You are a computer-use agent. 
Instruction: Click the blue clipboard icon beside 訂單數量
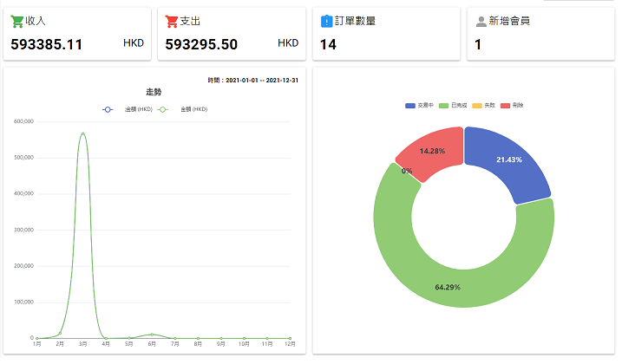pos(326,21)
